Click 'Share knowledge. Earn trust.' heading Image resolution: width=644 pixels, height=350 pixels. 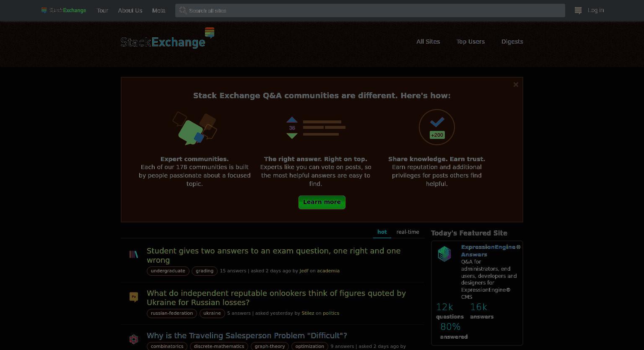click(x=436, y=159)
